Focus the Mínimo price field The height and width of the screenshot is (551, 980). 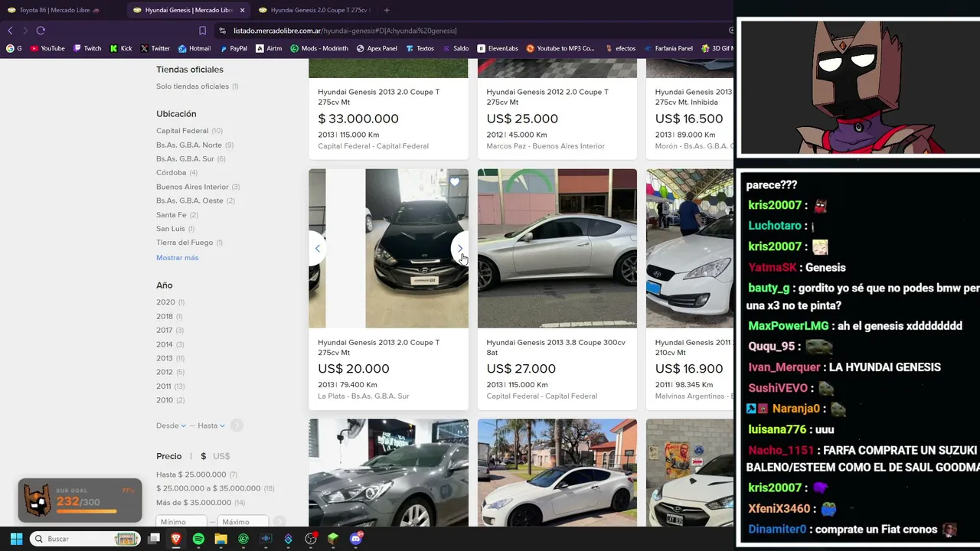[x=181, y=522]
